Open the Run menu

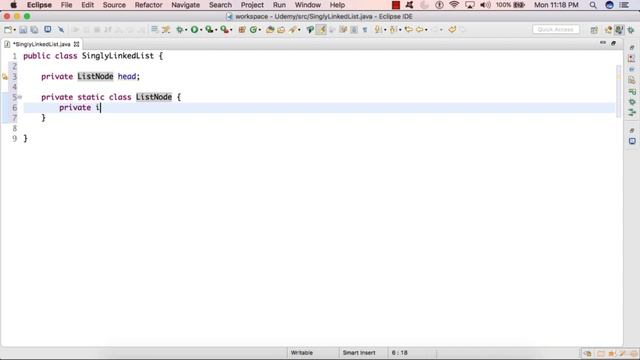[279, 5]
